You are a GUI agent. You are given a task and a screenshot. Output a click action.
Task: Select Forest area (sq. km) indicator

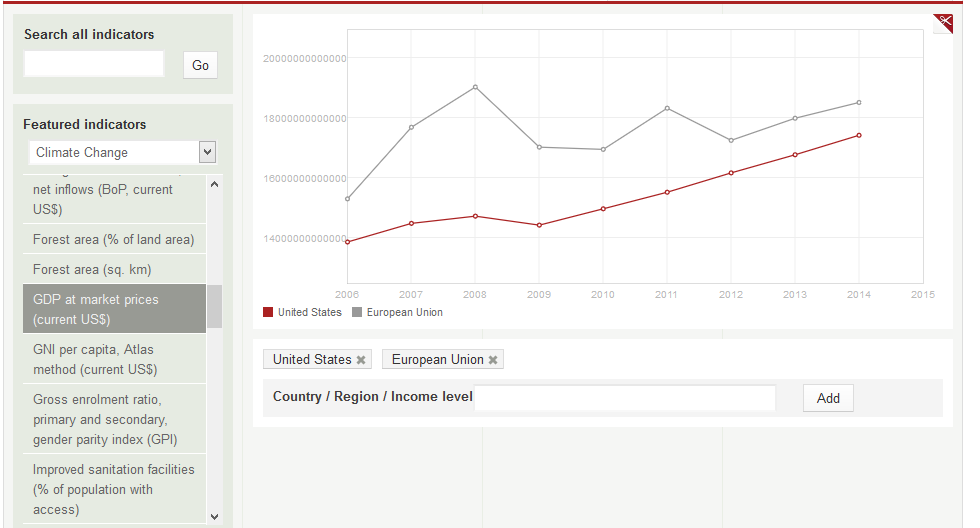[x=92, y=270]
